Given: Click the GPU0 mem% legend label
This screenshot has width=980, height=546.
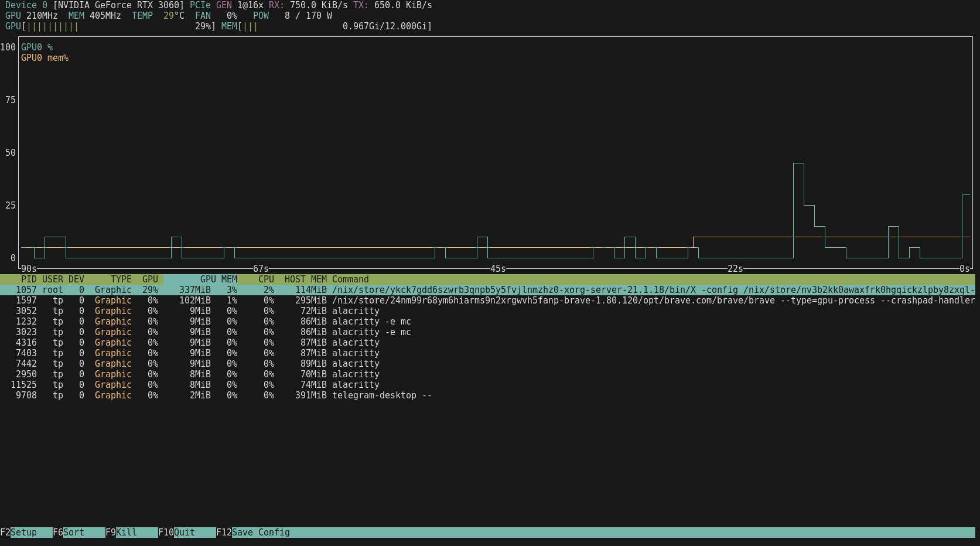Looking at the screenshot, I should pyautogui.click(x=45, y=58).
